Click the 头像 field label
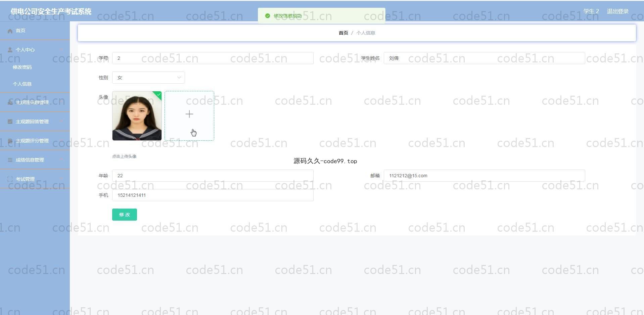 (103, 97)
